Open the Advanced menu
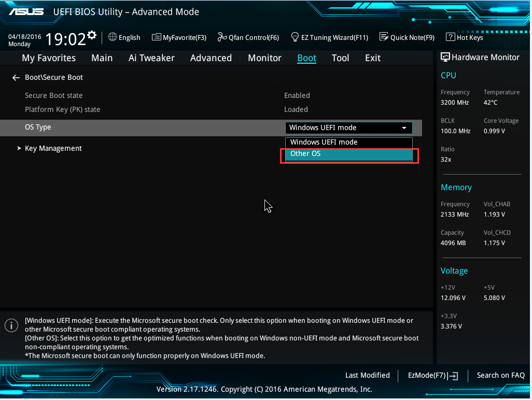The image size is (532, 400). 211,58
